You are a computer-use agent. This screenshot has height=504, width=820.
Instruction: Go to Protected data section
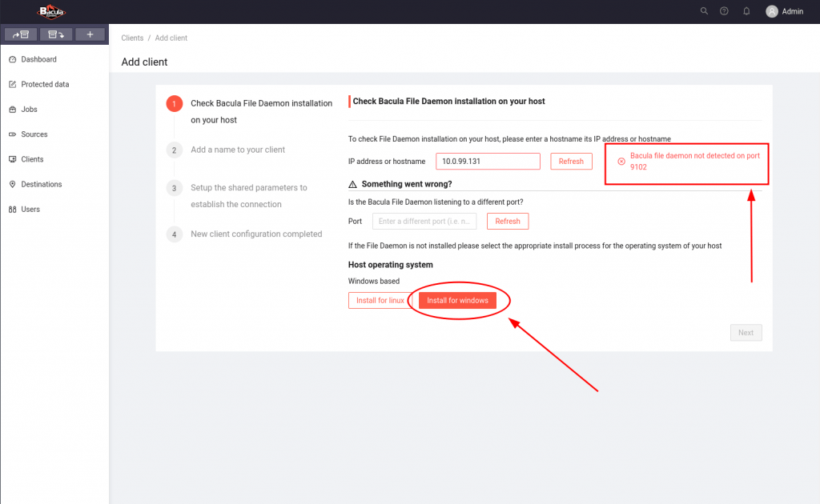coord(45,84)
